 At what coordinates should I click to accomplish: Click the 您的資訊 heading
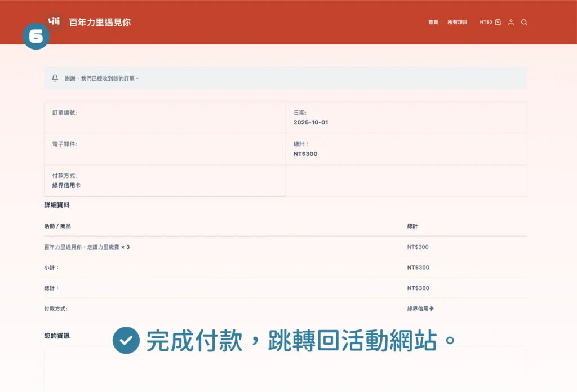(x=57, y=336)
